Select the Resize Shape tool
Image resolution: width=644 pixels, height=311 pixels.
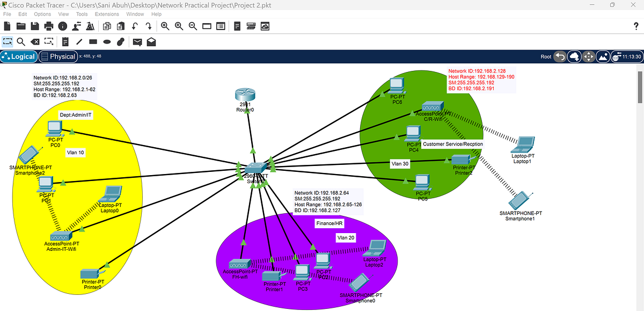click(x=48, y=41)
